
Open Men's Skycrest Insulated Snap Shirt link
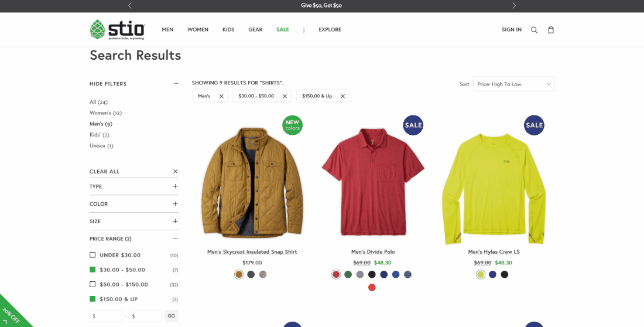tap(252, 252)
